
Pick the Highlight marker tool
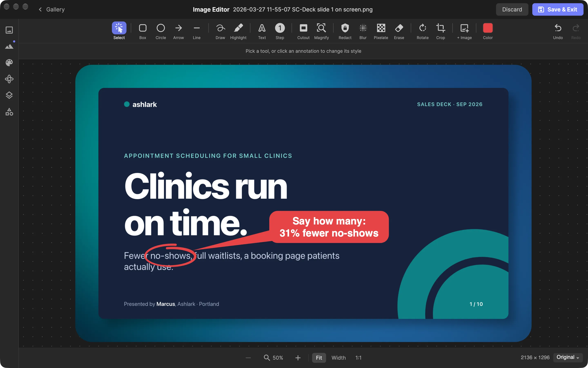pos(238,31)
